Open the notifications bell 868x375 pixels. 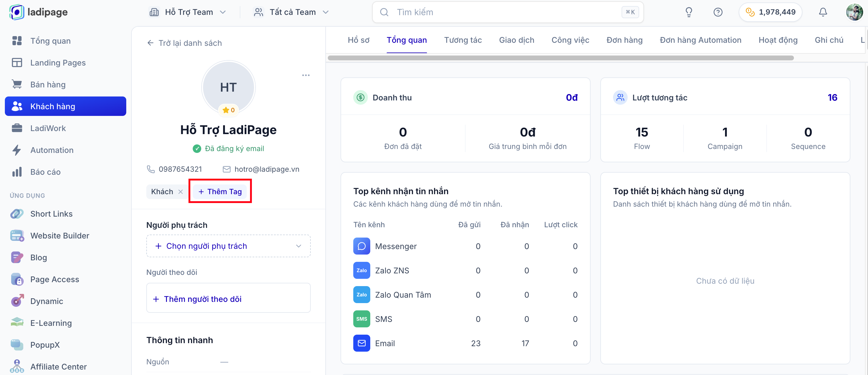823,12
